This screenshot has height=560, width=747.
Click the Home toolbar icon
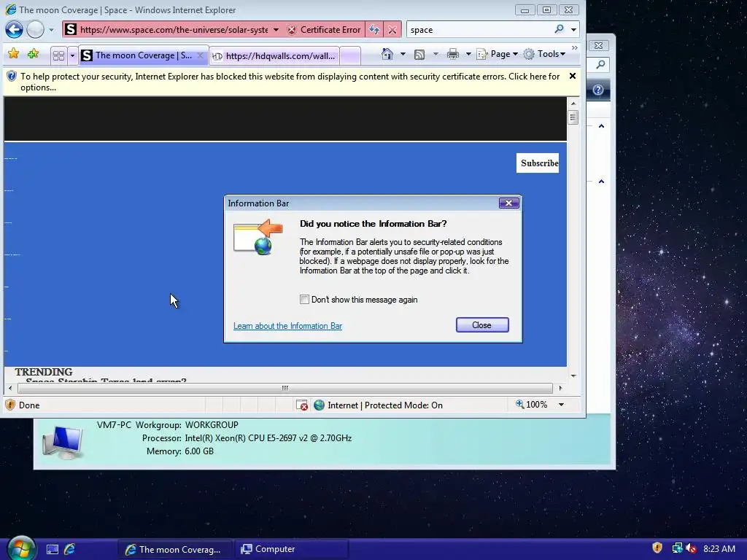pos(387,54)
